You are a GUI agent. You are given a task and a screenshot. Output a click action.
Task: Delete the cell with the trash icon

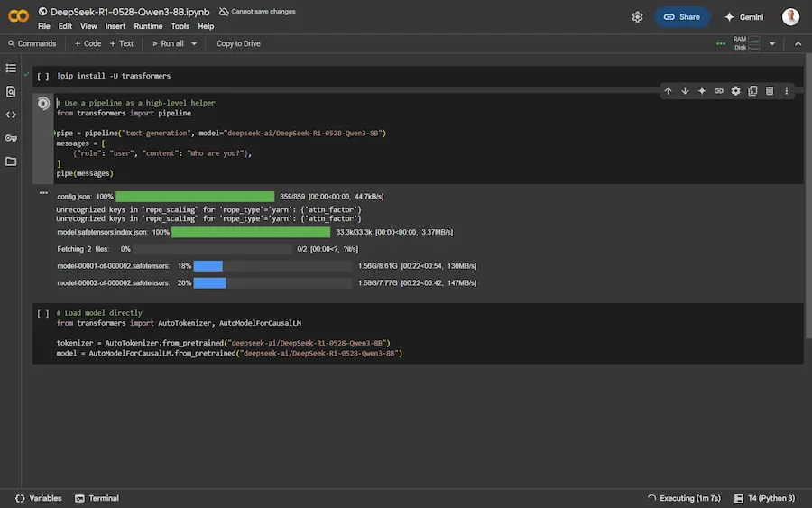(x=770, y=91)
